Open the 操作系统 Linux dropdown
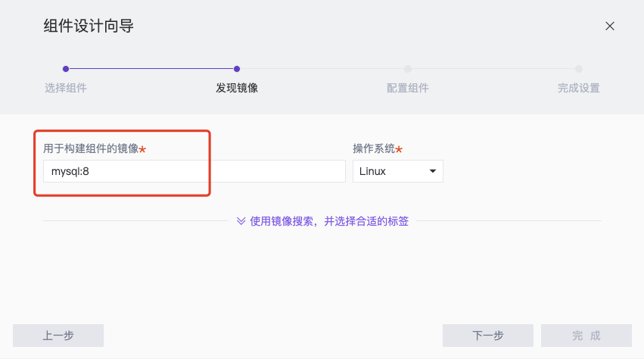 pyautogui.click(x=397, y=171)
